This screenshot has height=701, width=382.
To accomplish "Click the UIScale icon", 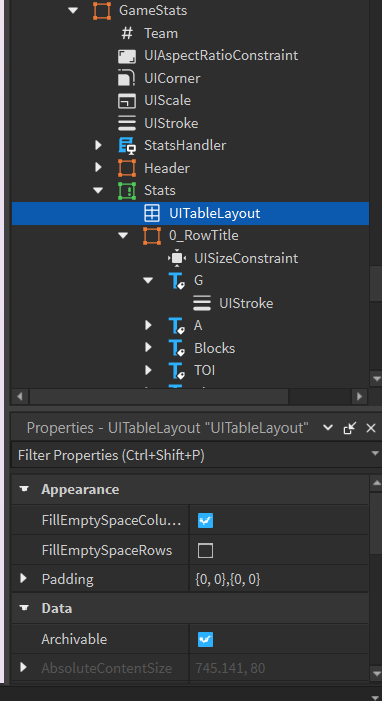I will (127, 101).
